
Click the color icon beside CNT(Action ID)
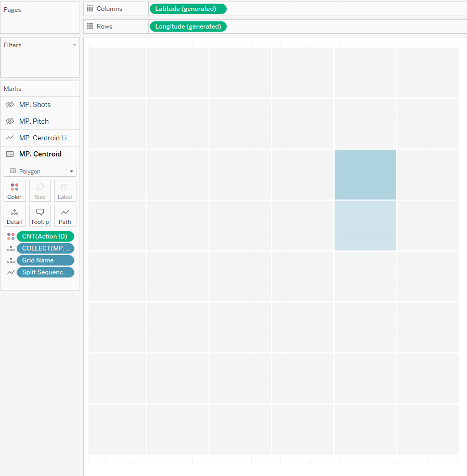(10, 236)
